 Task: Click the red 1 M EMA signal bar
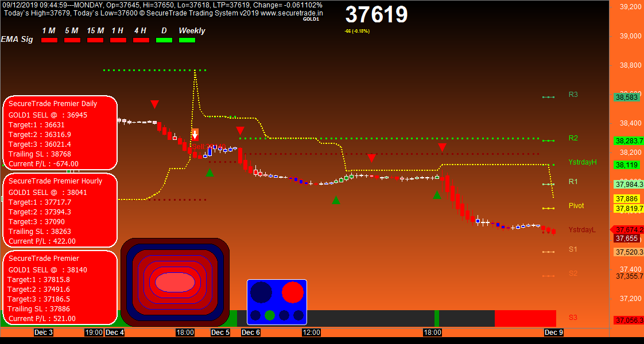tap(49, 40)
